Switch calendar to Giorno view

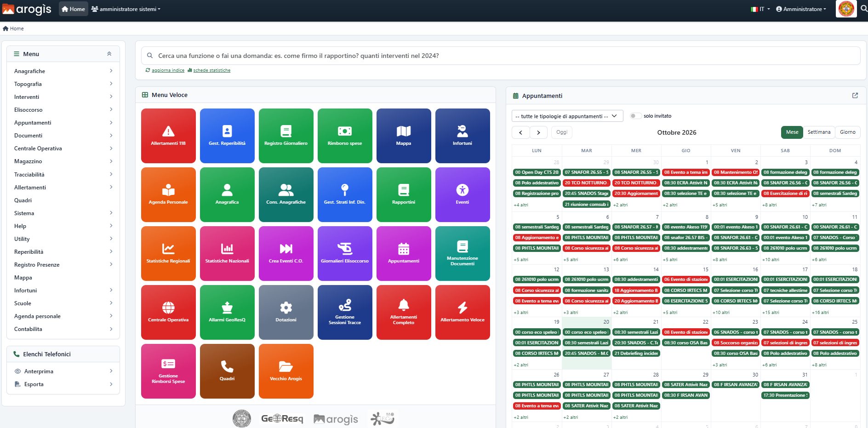(x=847, y=132)
